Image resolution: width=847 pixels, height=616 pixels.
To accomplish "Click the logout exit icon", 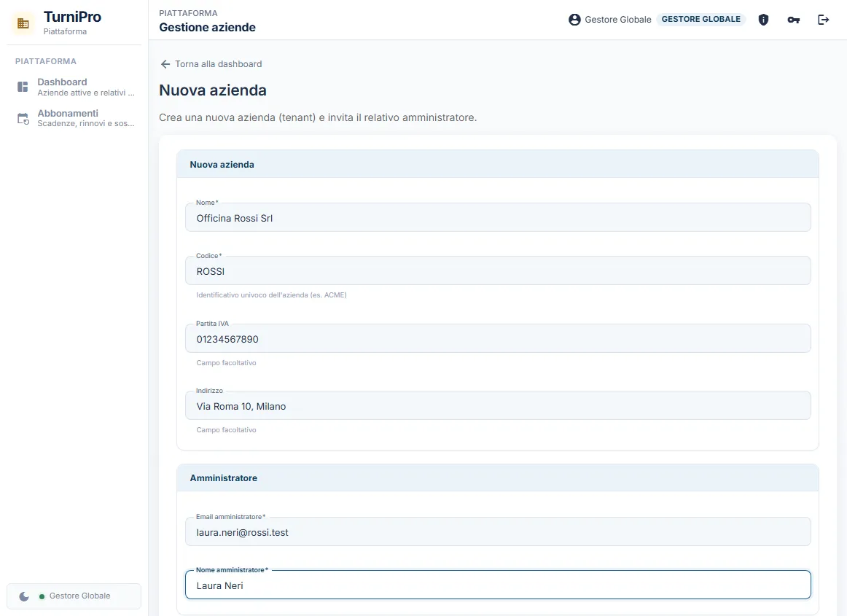I will tap(823, 20).
